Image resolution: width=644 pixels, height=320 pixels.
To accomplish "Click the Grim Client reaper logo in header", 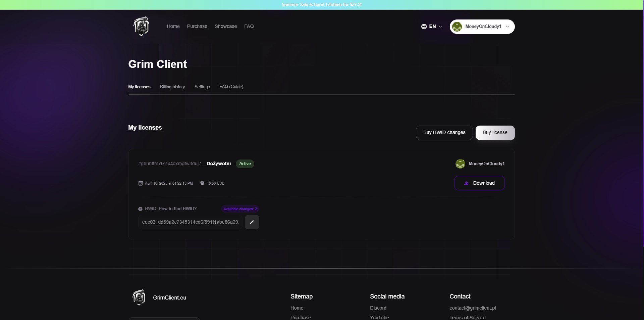I will [x=141, y=26].
